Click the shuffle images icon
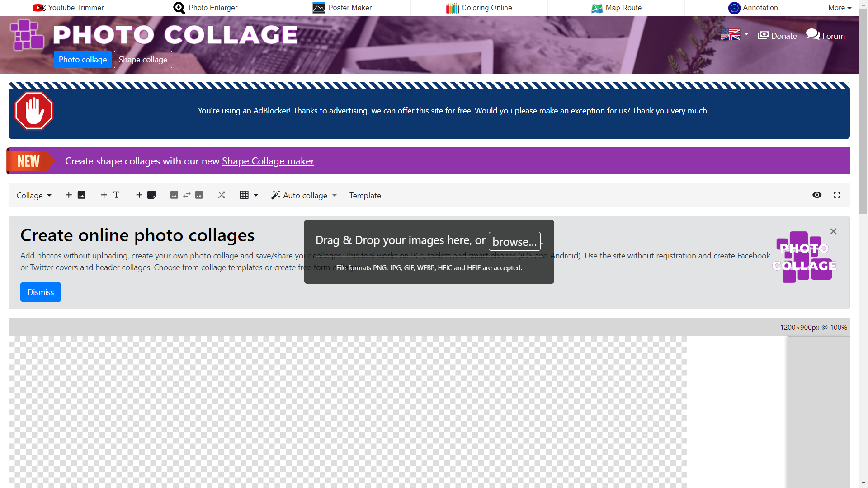 pos(222,195)
